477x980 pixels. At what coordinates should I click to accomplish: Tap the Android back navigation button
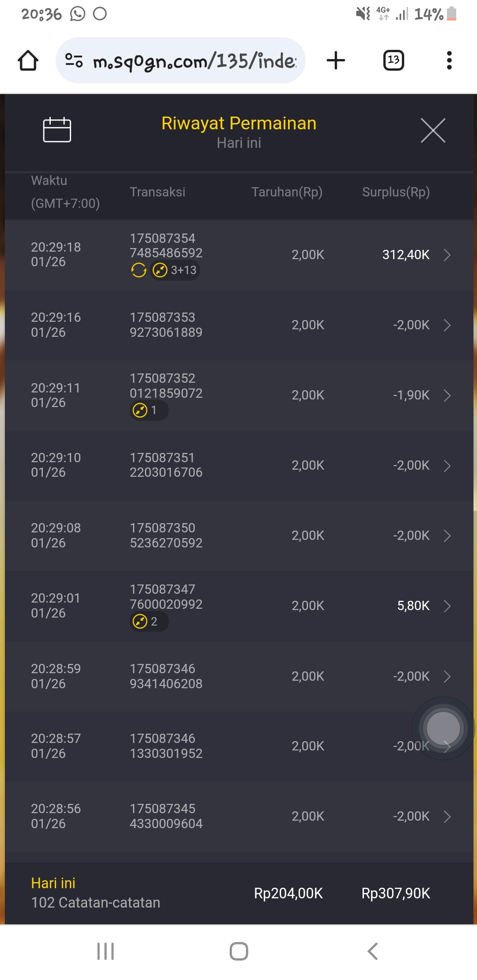point(372,951)
